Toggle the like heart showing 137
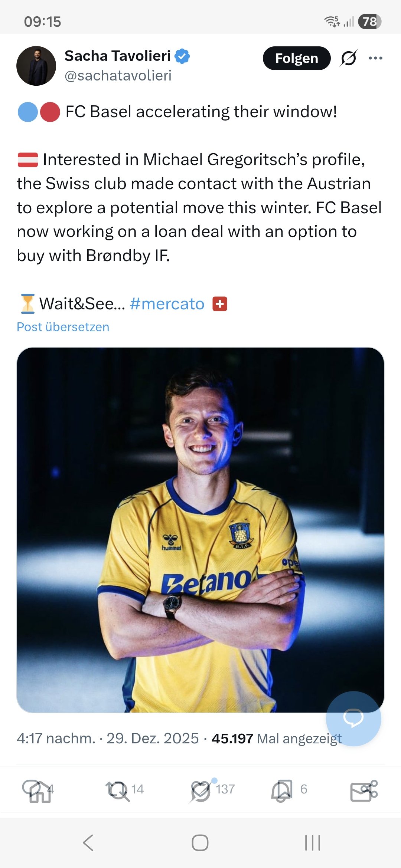Image resolution: width=401 pixels, height=868 pixels. coord(201,789)
